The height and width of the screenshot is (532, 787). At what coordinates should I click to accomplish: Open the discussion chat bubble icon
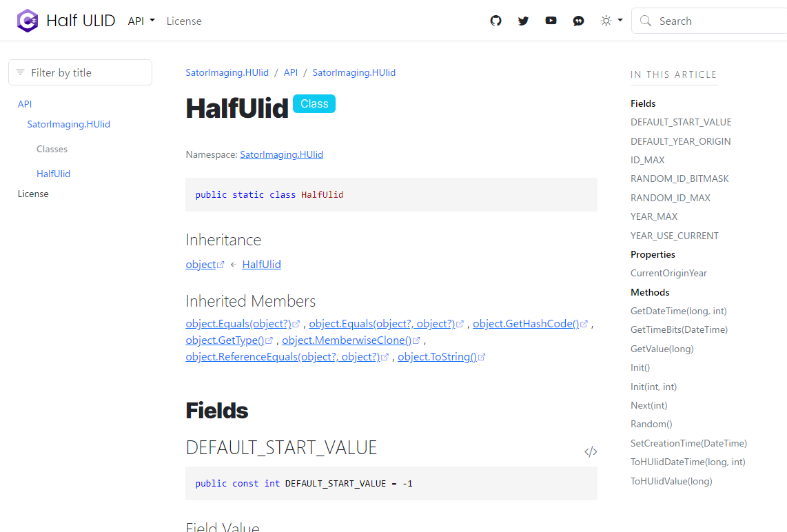point(579,21)
